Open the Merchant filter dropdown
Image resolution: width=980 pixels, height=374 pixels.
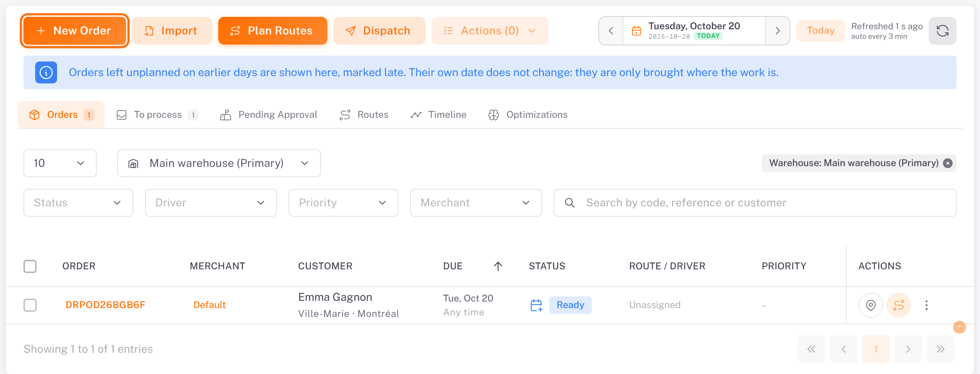click(476, 203)
